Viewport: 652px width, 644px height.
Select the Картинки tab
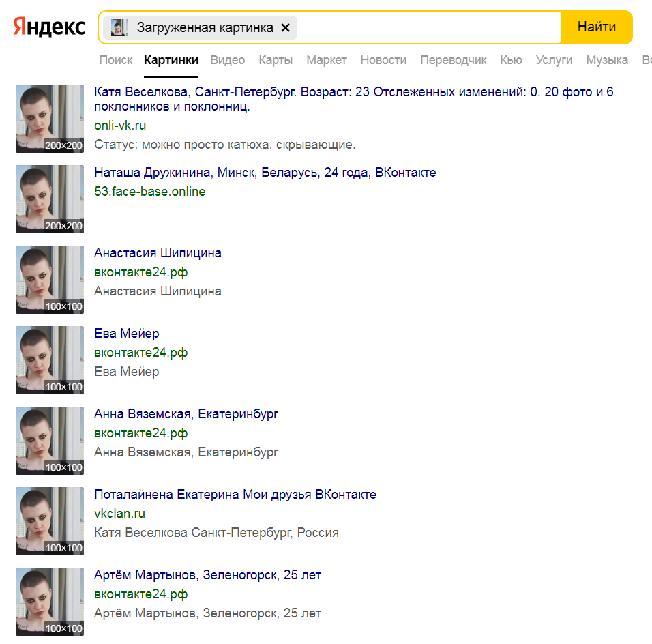[171, 60]
